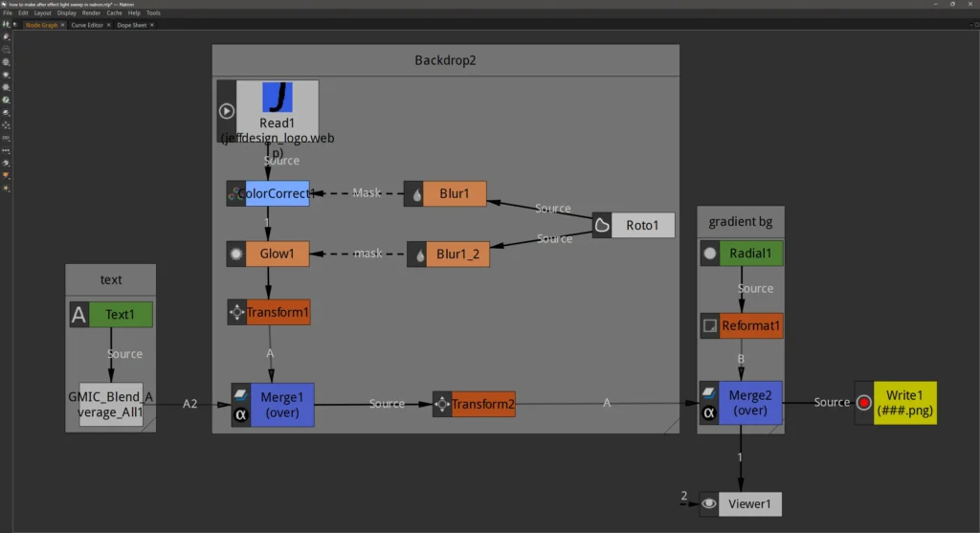Screen dimensions: 980x533
Task: Open the Render menu
Action: (91, 13)
